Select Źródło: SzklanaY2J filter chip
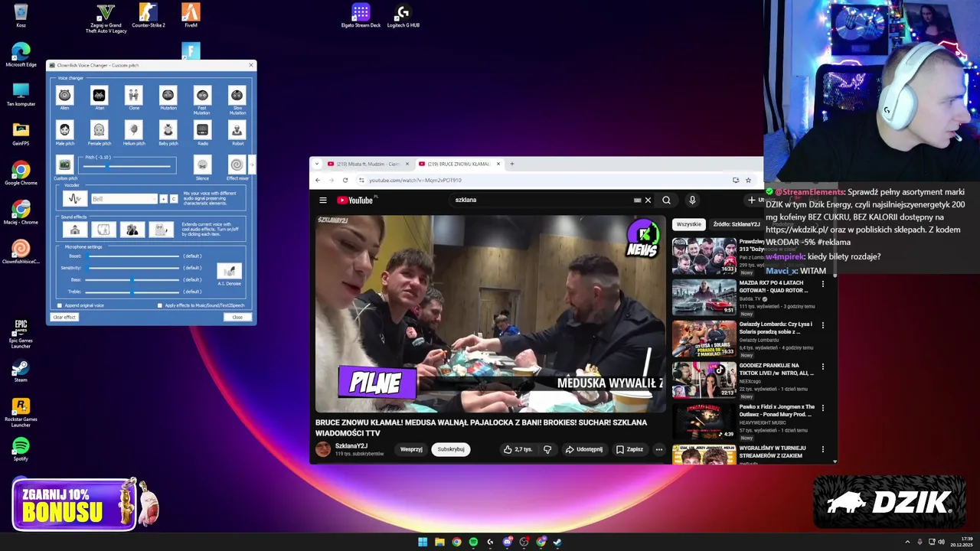This screenshot has width=980, height=551. pyautogui.click(x=737, y=224)
